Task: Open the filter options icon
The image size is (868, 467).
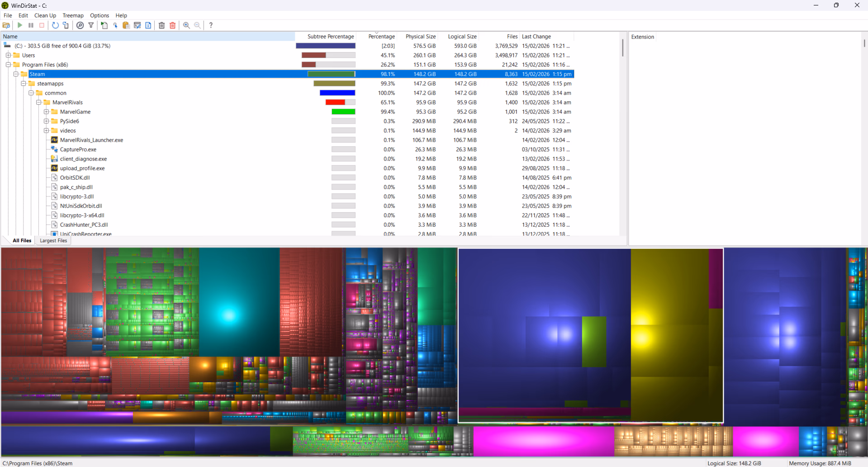Action: click(x=91, y=25)
